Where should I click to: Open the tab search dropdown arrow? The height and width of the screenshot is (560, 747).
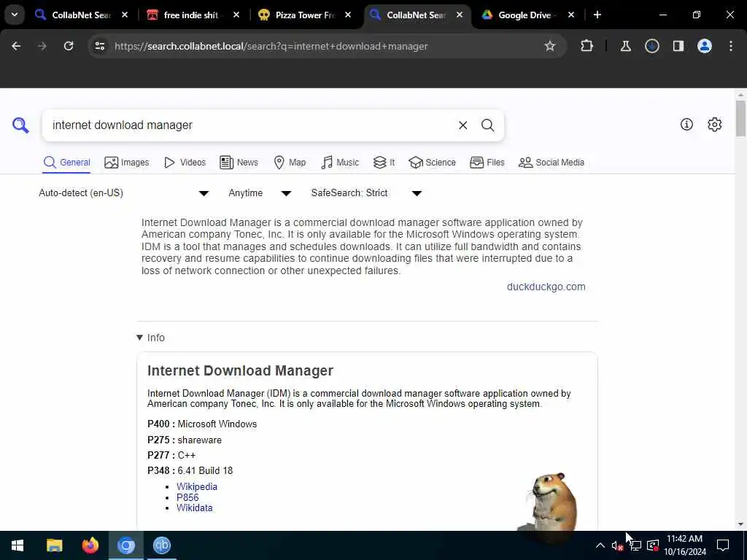[x=15, y=15]
